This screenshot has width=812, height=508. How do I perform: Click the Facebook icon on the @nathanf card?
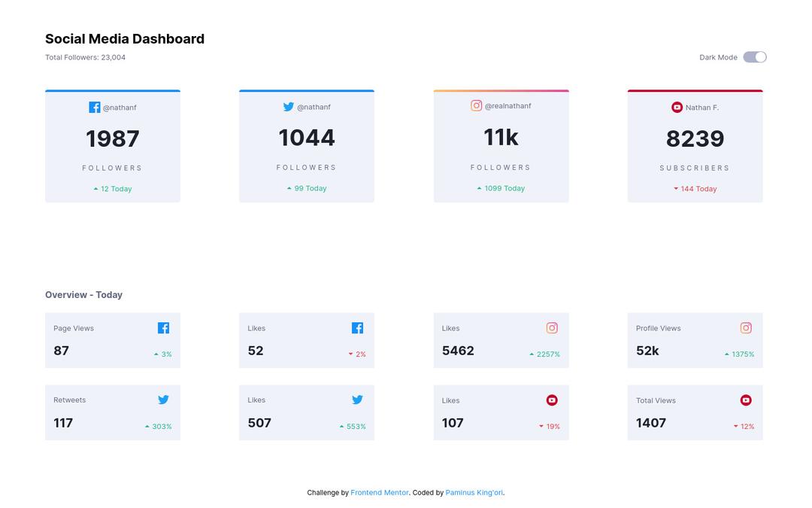pos(95,108)
